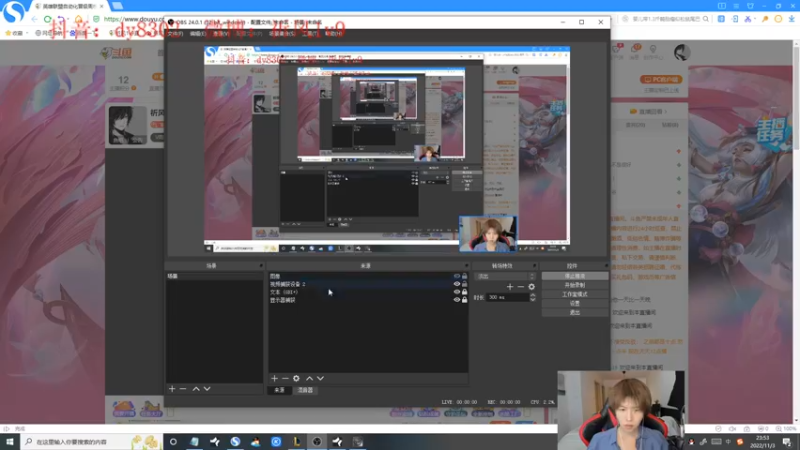
Task: Pop out the 来源 dock with its corner icon
Action: (x=466, y=266)
